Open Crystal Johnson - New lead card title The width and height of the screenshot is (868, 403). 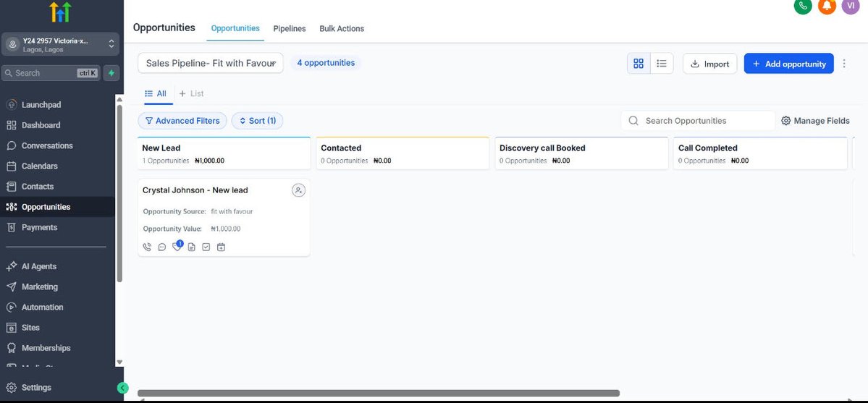pos(195,190)
